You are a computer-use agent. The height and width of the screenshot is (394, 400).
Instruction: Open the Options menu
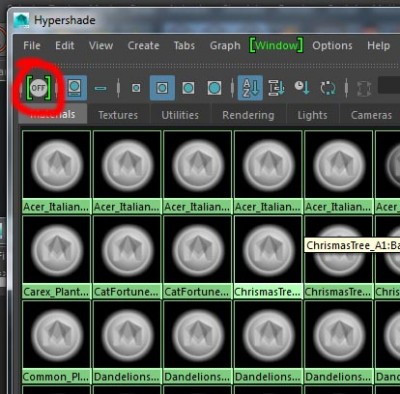332,45
